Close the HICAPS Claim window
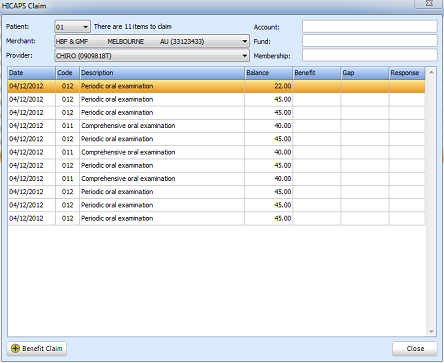Screen dimensions: 444x363 [x=429, y=3]
